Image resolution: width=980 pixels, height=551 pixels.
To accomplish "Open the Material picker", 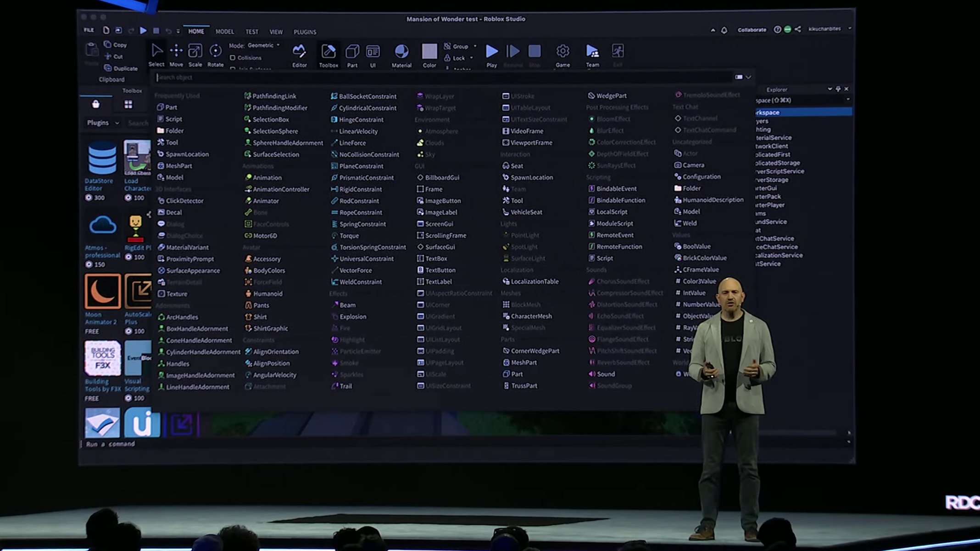I will pyautogui.click(x=401, y=55).
